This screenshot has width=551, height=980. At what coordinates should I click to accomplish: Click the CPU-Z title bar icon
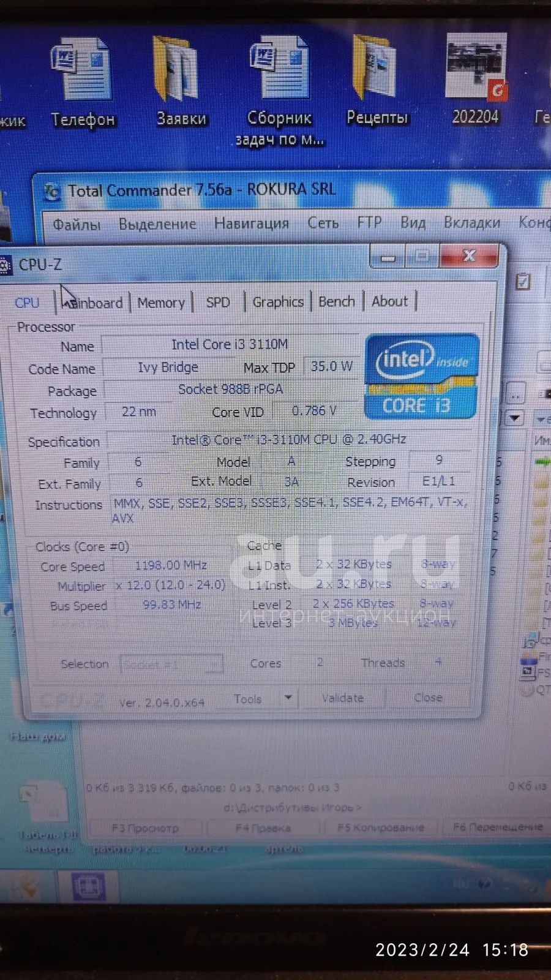5,265
